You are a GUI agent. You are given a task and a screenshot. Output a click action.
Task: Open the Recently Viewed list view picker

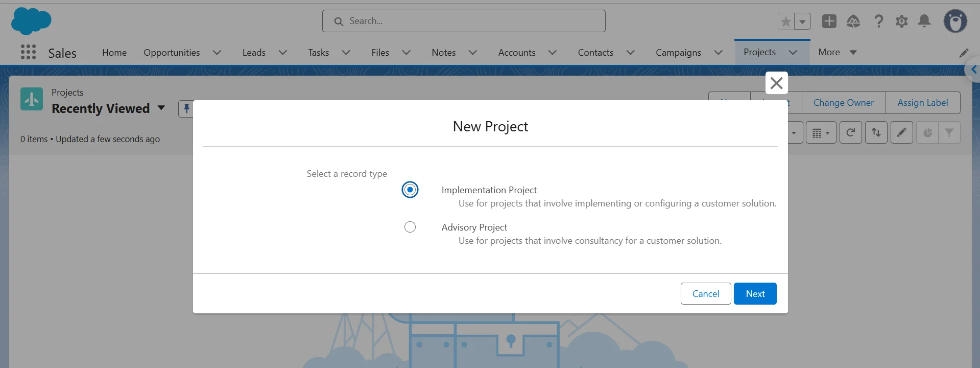pos(161,108)
